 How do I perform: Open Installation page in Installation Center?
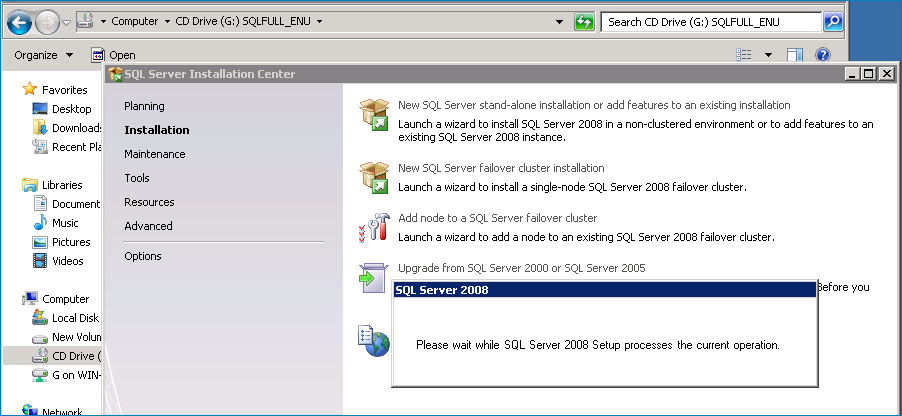156,130
